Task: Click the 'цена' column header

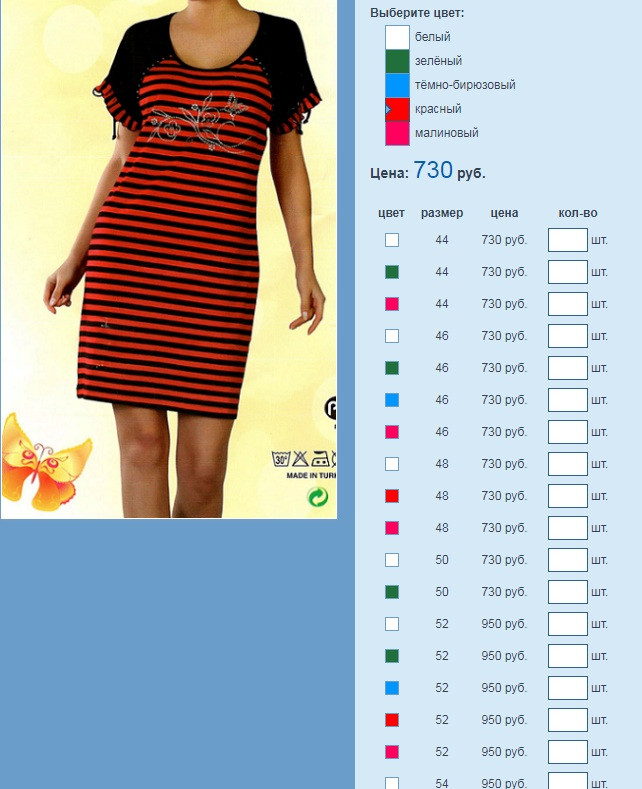Action: pos(504,213)
